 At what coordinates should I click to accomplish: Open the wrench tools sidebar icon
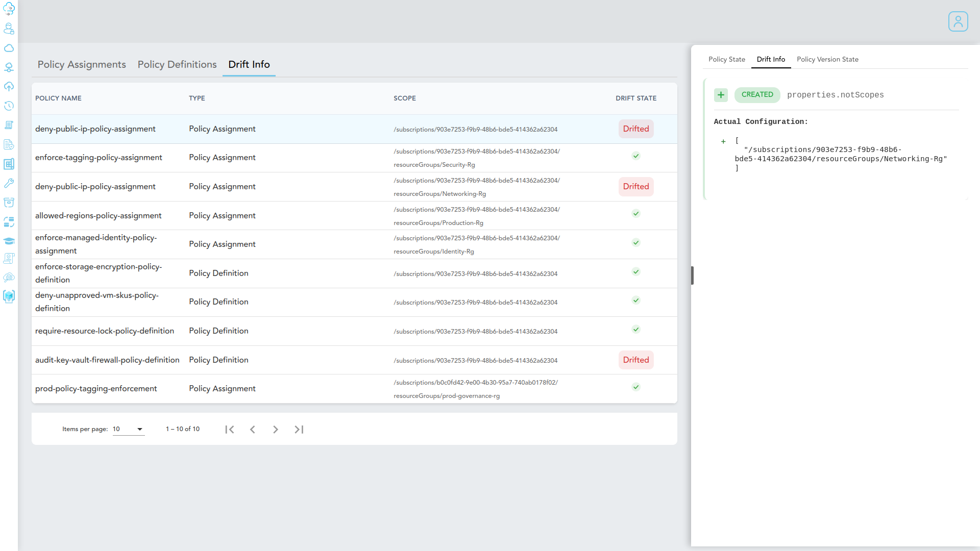coord(9,183)
